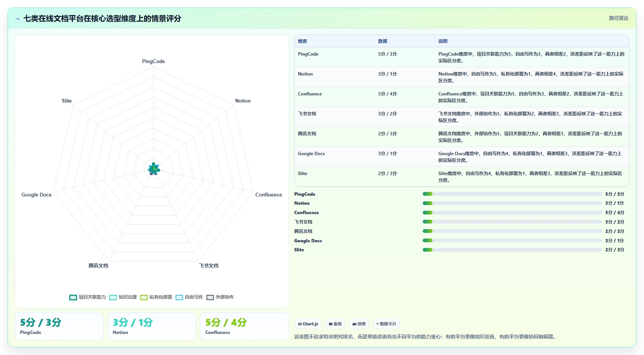The width and height of the screenshot is (644, 355).
Task: Click the 腾讯文档 progress bar
Action: tap(512, 231)
